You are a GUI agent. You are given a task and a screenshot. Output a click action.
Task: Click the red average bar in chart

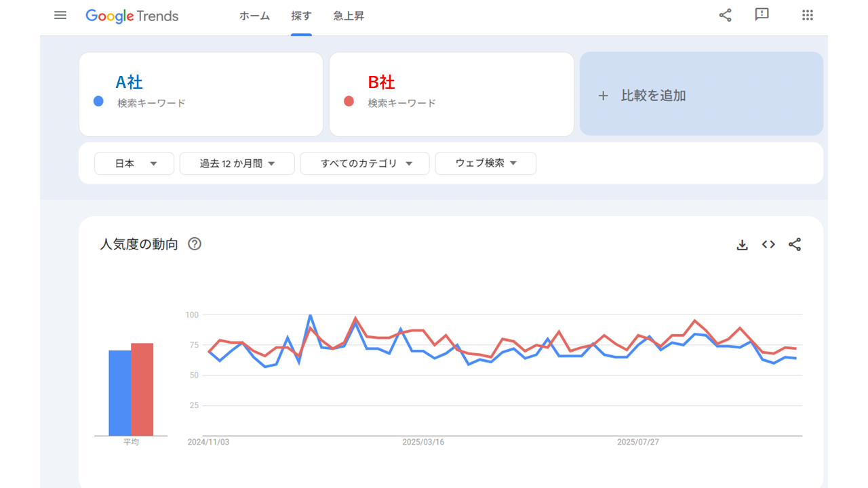pyautogui.click(x=142, y=390)
